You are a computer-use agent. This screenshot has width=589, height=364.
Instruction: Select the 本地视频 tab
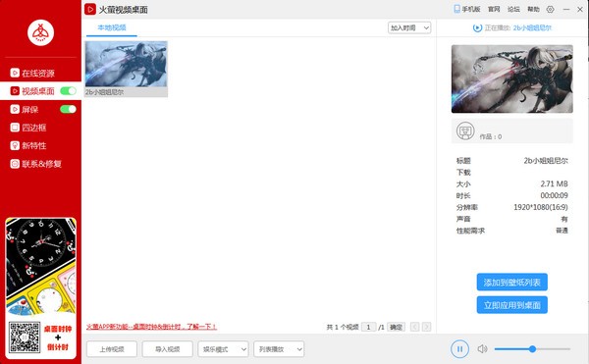coord(112,27)
